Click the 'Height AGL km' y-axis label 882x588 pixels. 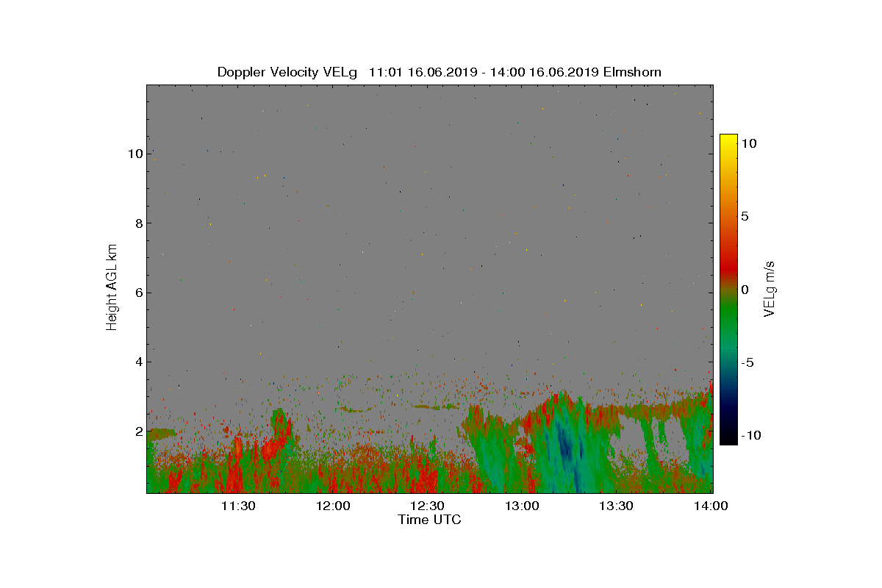coord(112,287)
